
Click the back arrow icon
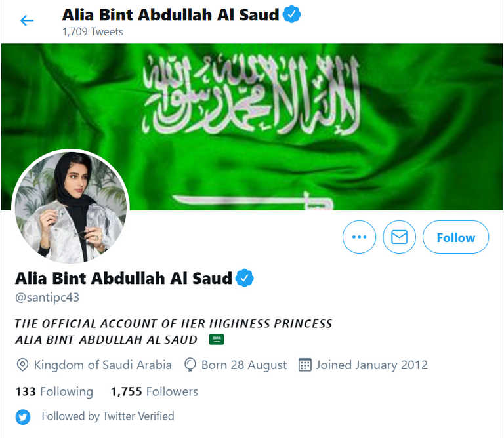coord(27,20)
